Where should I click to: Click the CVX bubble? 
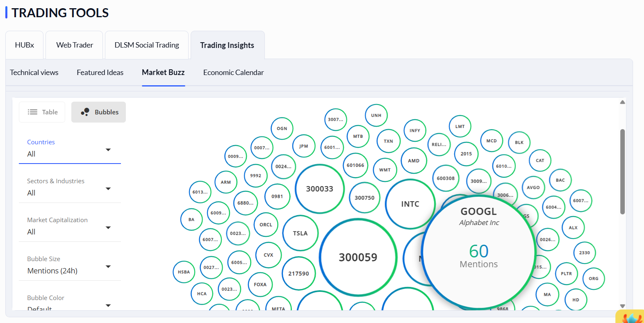tap(269, 255)
